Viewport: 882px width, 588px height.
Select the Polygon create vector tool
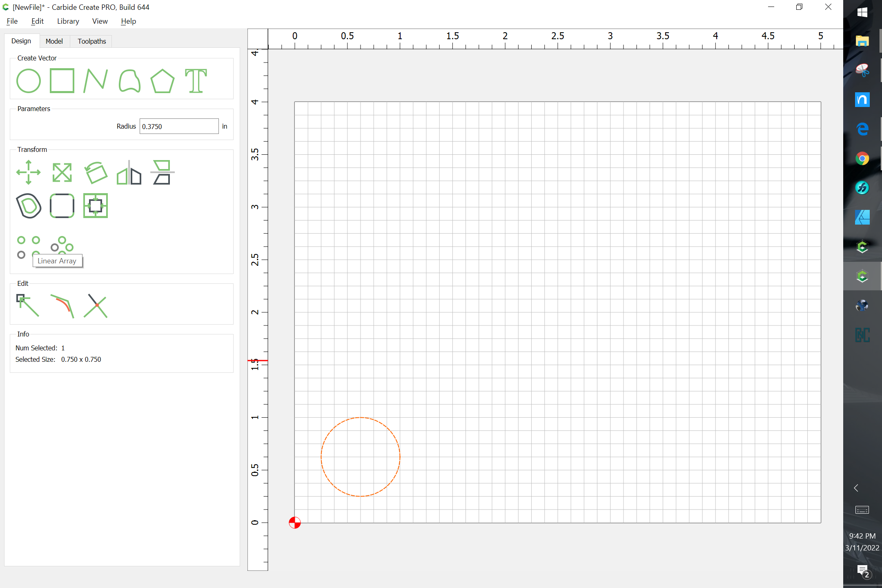coord(163,81)
